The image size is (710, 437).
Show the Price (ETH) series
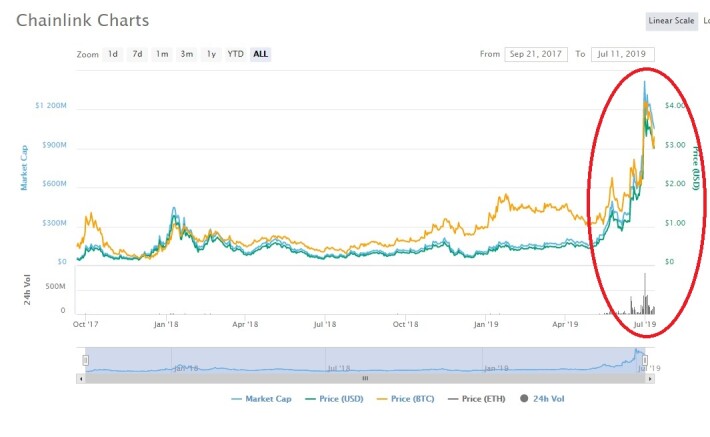pyautogui.click(x=477, y=398)
